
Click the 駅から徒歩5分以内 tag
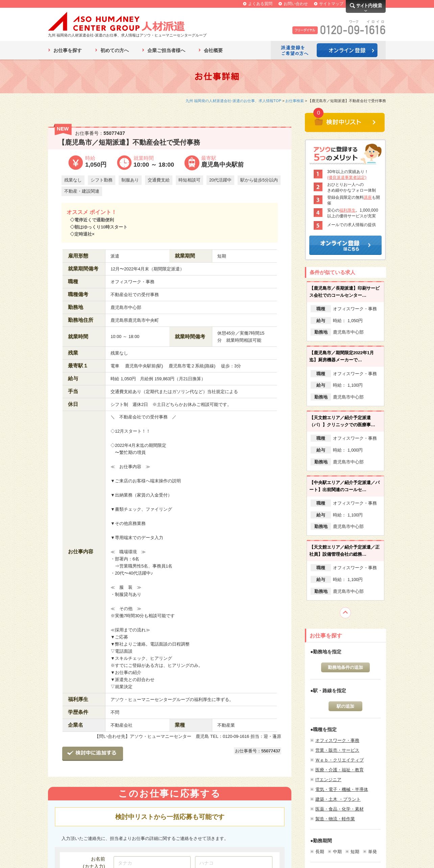coord(259,180)
